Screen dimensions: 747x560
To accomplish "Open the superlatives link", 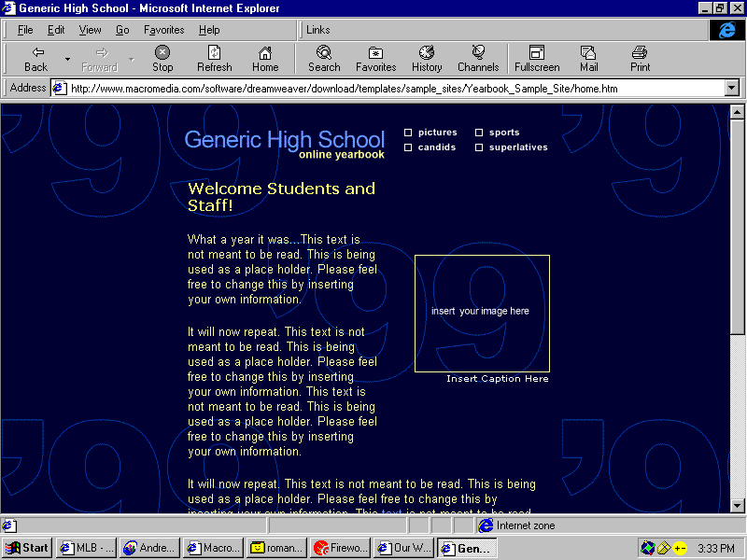I will click(518, 147).
